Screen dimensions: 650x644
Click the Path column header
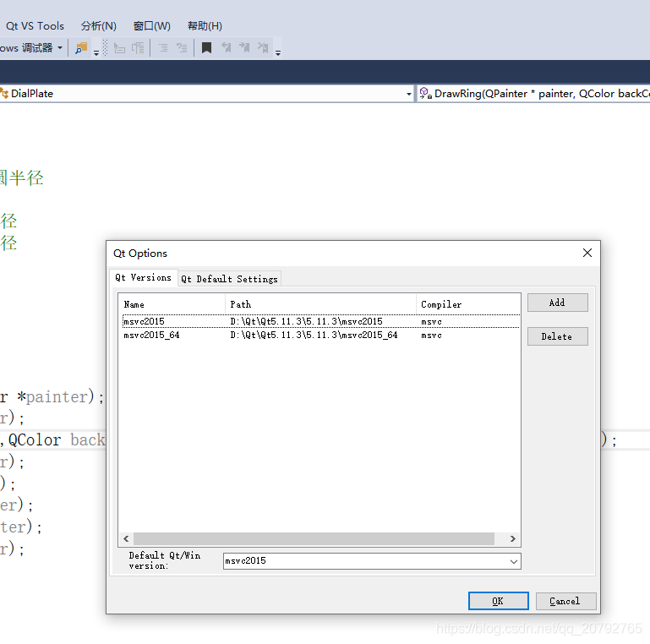(x=320, y=304)
